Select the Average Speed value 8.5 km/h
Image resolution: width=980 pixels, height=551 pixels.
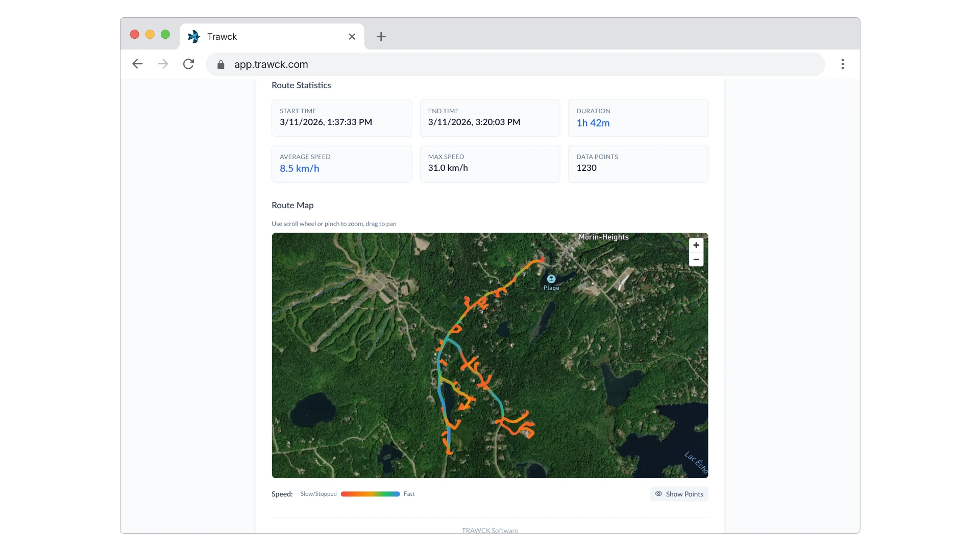pos(299,168)
